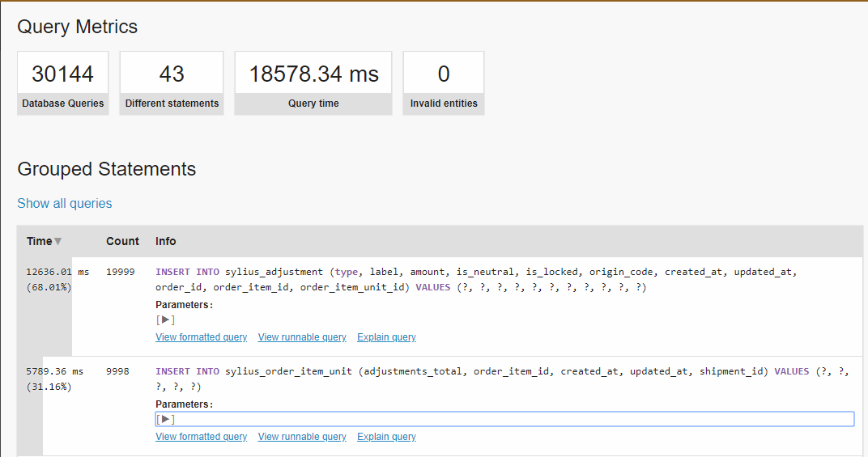The width and height of the screenshot is (868, 457).
Task: Click the Info column header
Action: tap(165, 241)
